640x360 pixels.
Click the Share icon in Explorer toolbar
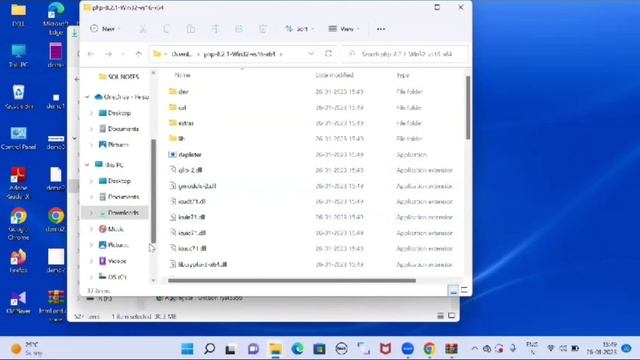coord(239,29)
